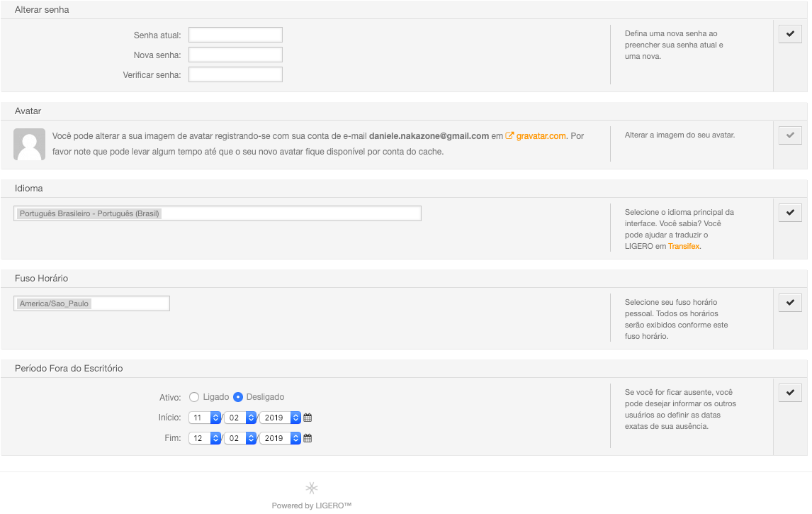Open the Início day dropdown showing 11
Image resolution: width=812 pixels, height=514 pixels.
pyautogui.click(x=205, y=418)
